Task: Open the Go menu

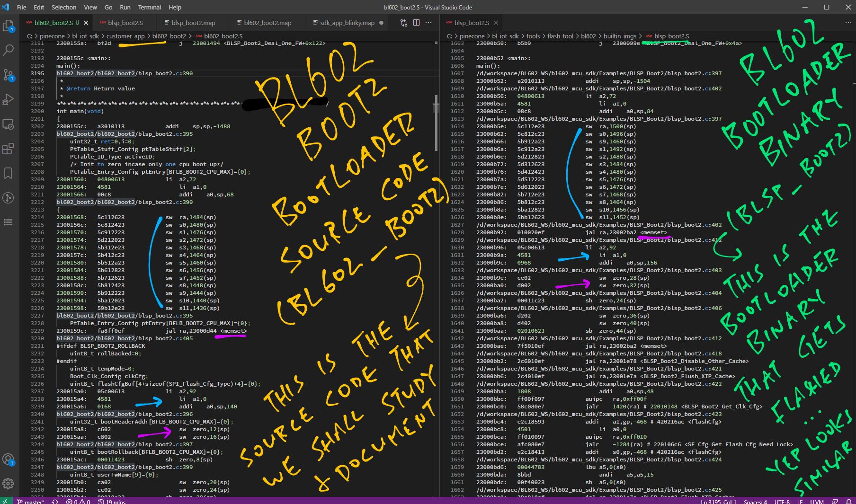Action: pyautogui.click(x=108, y=7)
